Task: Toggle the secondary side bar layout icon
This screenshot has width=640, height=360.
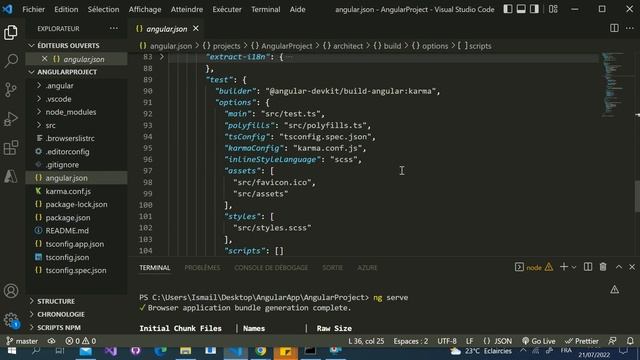Action: 534,9
